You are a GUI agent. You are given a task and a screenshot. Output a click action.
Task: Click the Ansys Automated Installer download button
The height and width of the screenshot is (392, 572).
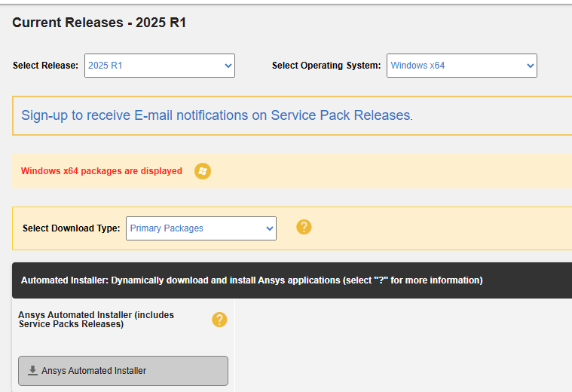pos(124,371)
